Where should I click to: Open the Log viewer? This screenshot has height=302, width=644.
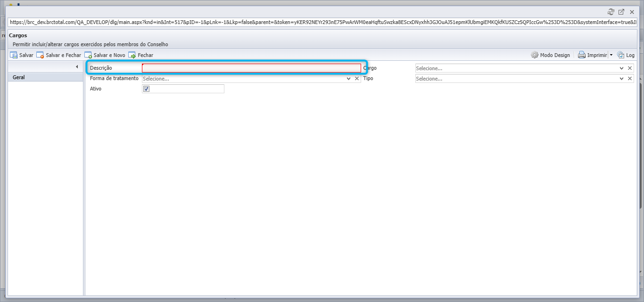point(626,55)
